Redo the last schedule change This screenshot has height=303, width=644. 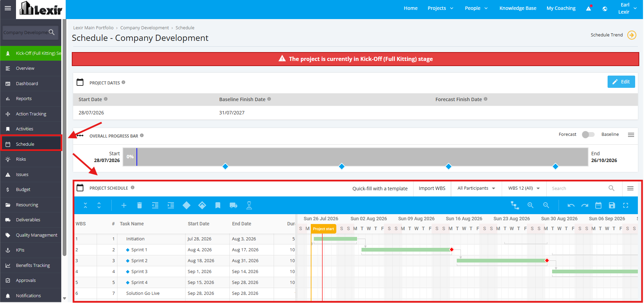click(585, 205)
